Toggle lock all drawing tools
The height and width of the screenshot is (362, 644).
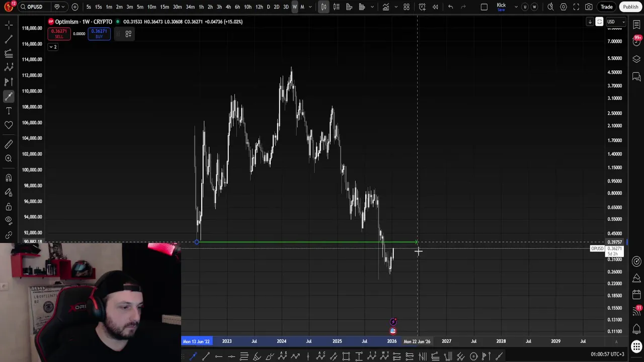tap(9, 207)
